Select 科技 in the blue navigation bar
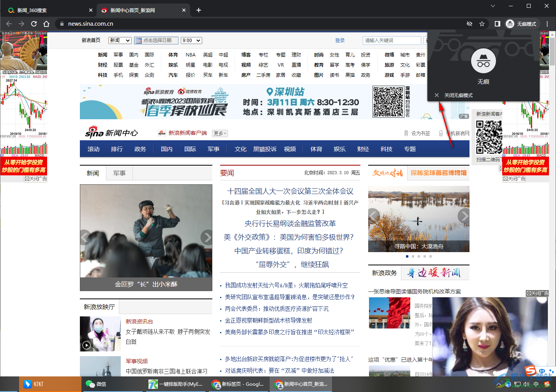The height and width of the screenshot is (392, 556). pyautogui.click(x=387, y=149)
